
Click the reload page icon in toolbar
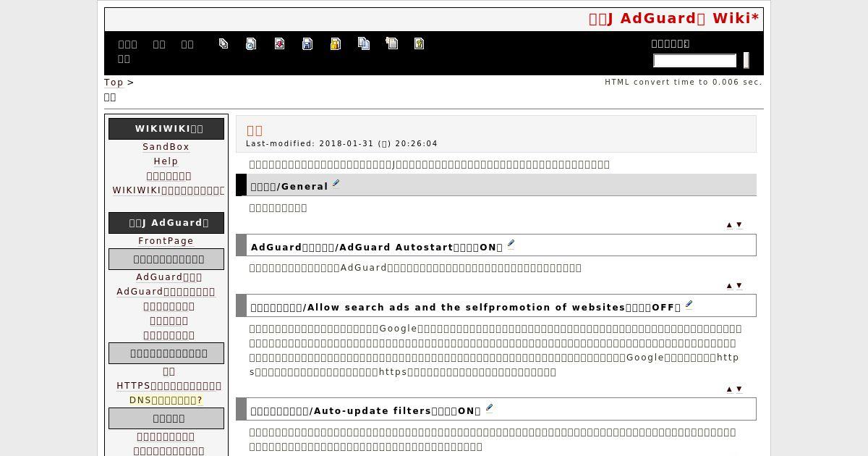click(251, 43)
